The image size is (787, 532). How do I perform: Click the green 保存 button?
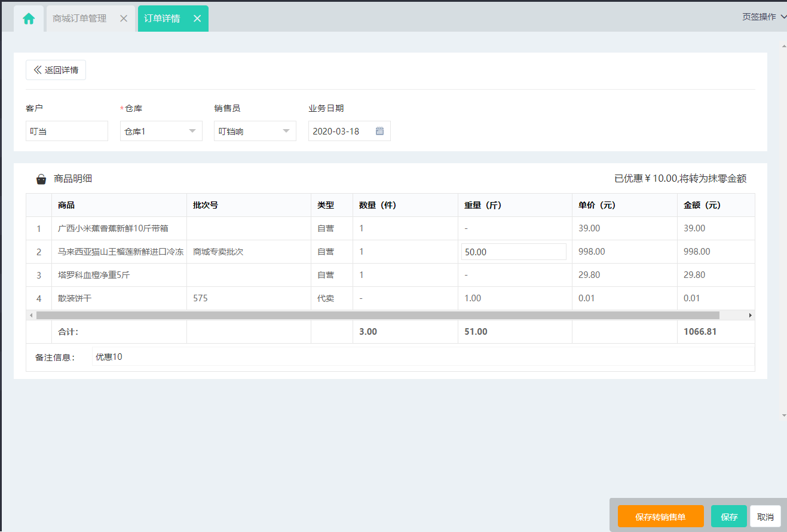tap(729, 517)
